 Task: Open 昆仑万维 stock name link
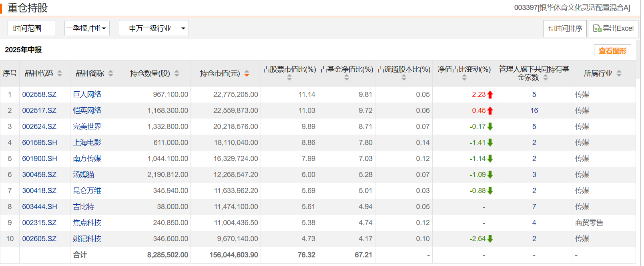click(x=87, y=191)
